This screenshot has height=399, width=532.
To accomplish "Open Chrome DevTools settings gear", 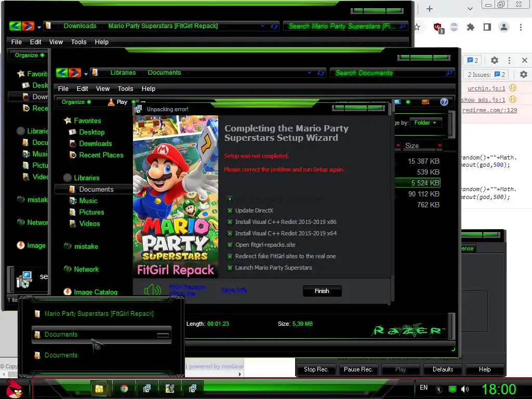I will pyautogui.click(x=495, y=60).
